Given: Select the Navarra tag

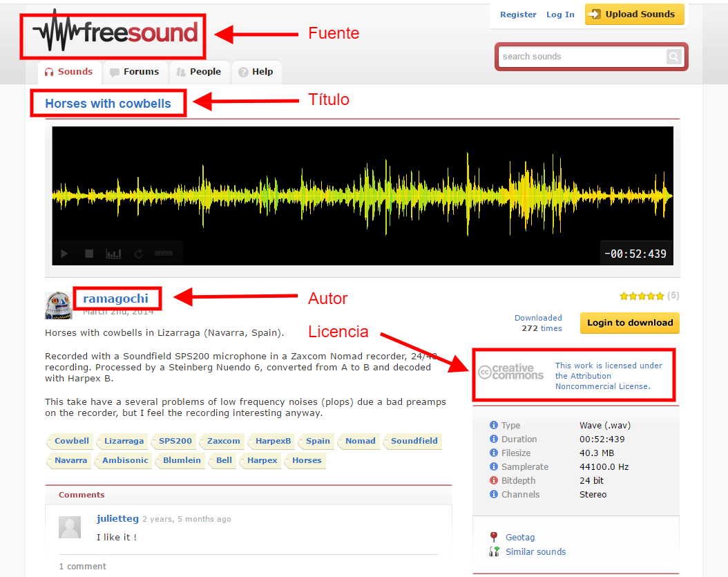Looking at the screenshot, I should [x=69, y=460].
